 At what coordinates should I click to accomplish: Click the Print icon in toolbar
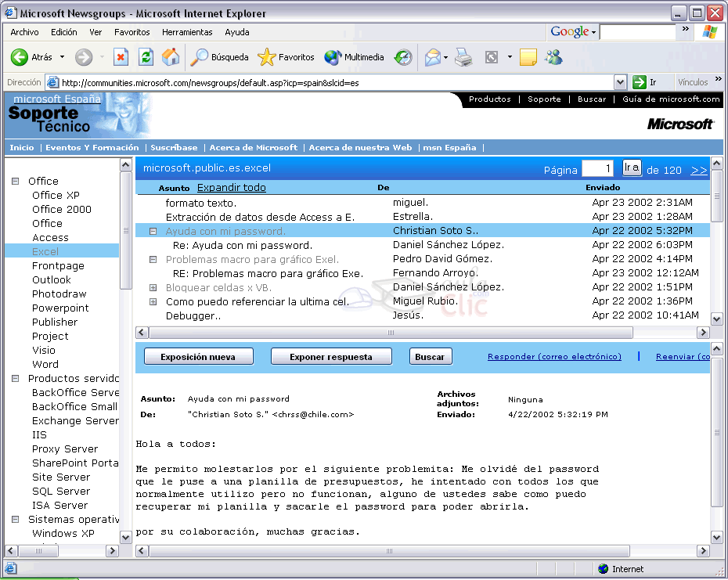(464, 57)
